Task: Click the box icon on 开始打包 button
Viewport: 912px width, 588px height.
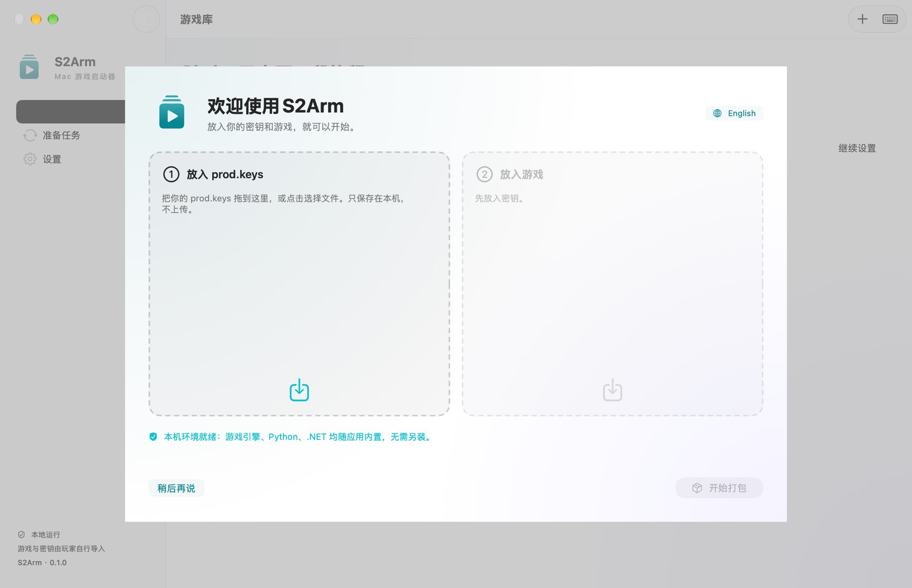Action: [x=697, y=488]
